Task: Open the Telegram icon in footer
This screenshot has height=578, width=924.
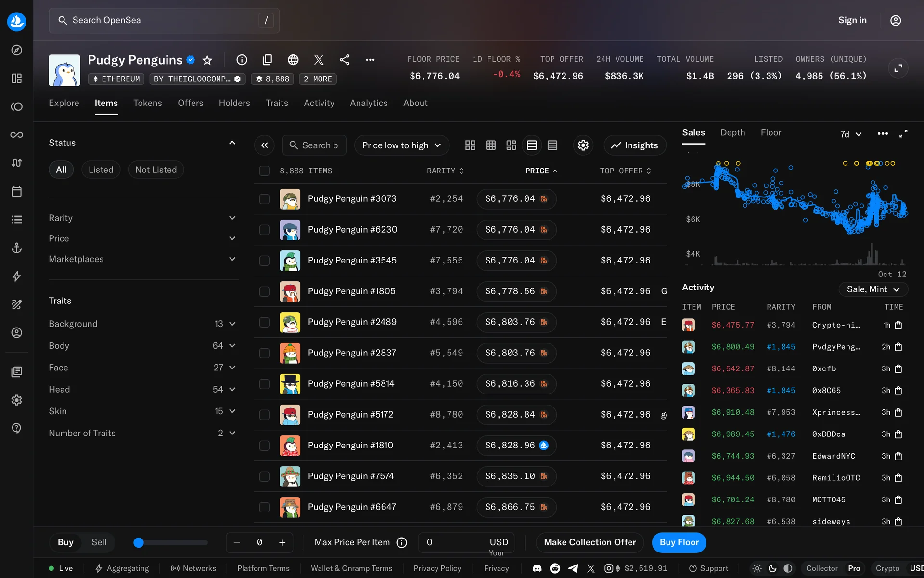Action: tap(573, 568)
